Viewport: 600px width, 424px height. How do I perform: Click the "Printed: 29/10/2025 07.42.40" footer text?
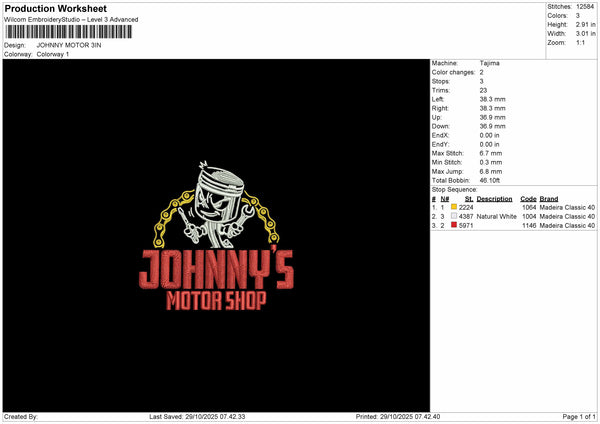(398, 417)
